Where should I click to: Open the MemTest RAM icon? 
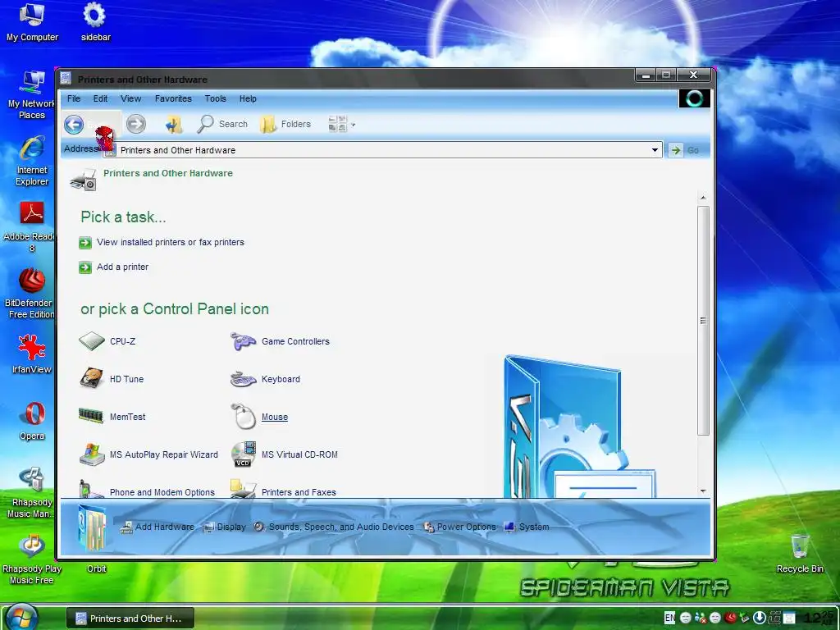(x=91, y=416)
